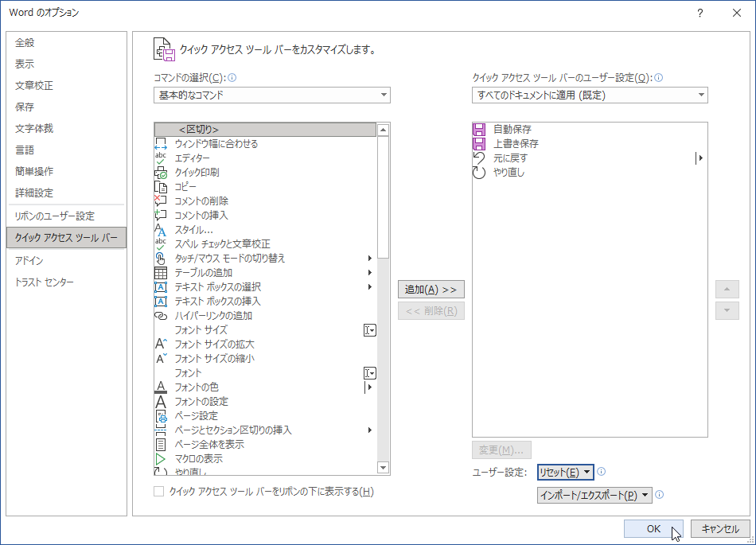
Task: Click the 自動保存 save icon in right list
Action: coord(479,129)
